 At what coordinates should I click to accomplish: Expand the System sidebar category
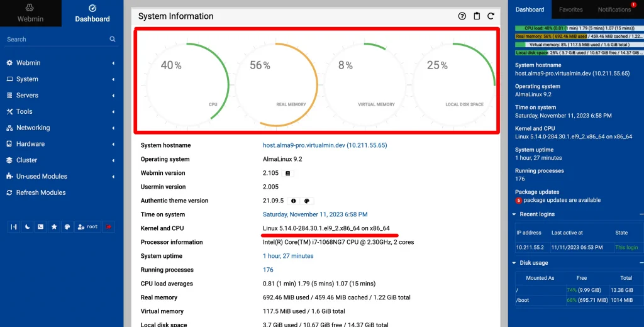[61, 79]
